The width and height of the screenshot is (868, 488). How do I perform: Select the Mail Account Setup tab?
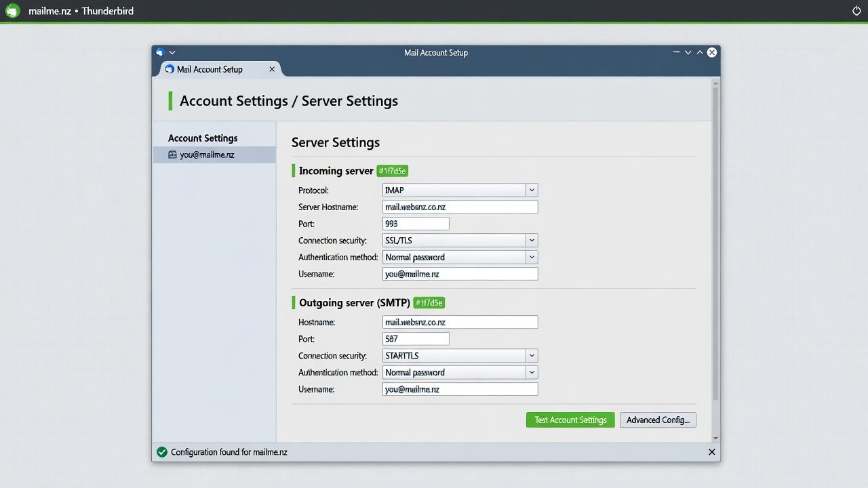point(220,69)
